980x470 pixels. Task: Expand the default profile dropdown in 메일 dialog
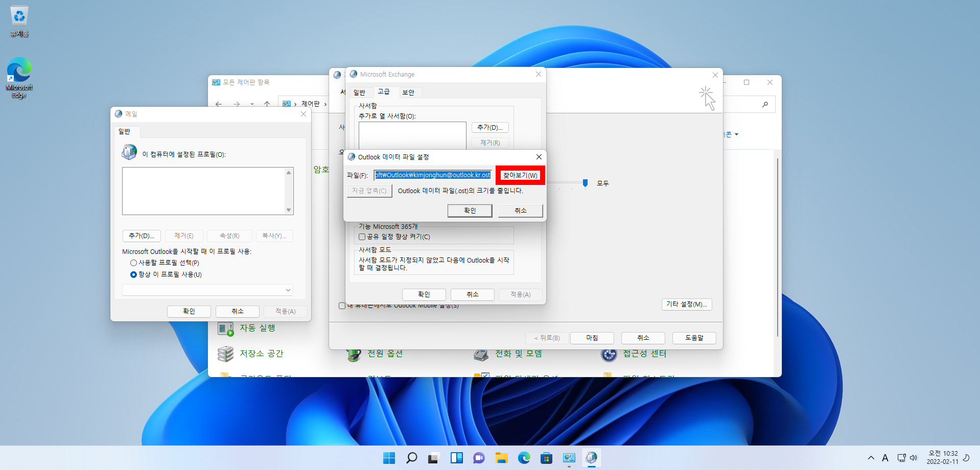coord(288,290)
